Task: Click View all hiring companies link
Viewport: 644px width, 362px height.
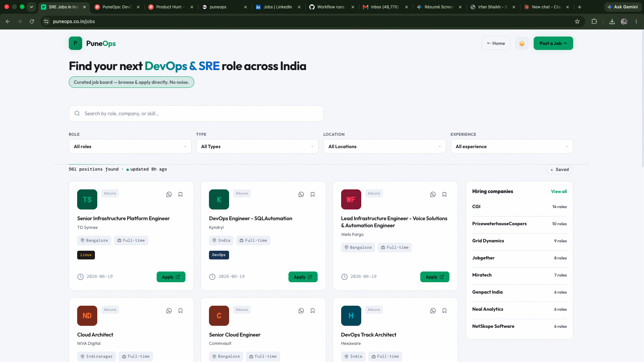Action: tap(559, 191)
